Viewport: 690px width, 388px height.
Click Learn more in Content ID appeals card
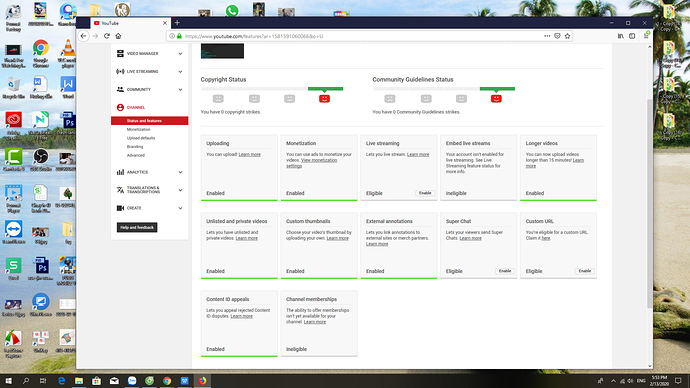(242, 316)
